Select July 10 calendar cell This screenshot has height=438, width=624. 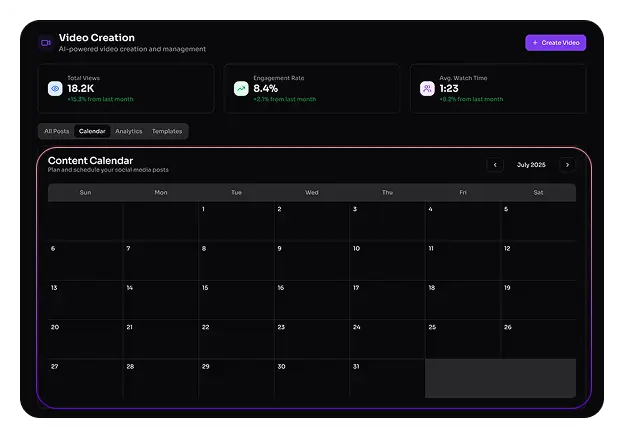coord(387,260)
